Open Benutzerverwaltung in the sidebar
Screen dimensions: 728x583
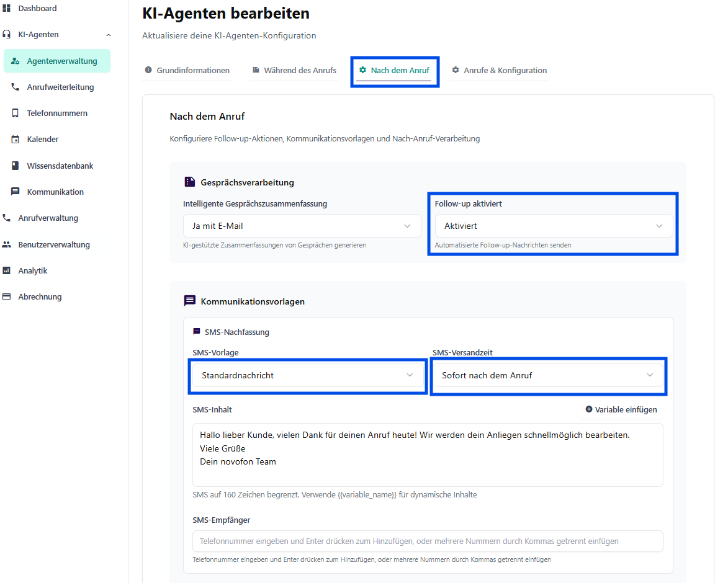[x=54, y=245]
